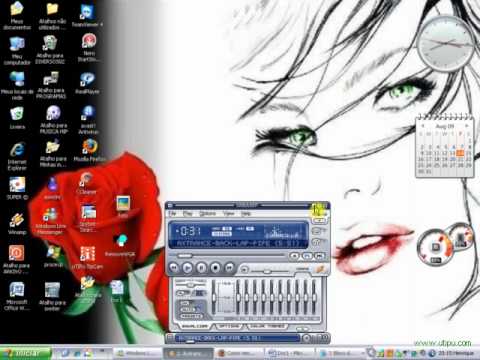
Task: Open Winamp system menu icon in titlebar
Action: tap(170, 205)
